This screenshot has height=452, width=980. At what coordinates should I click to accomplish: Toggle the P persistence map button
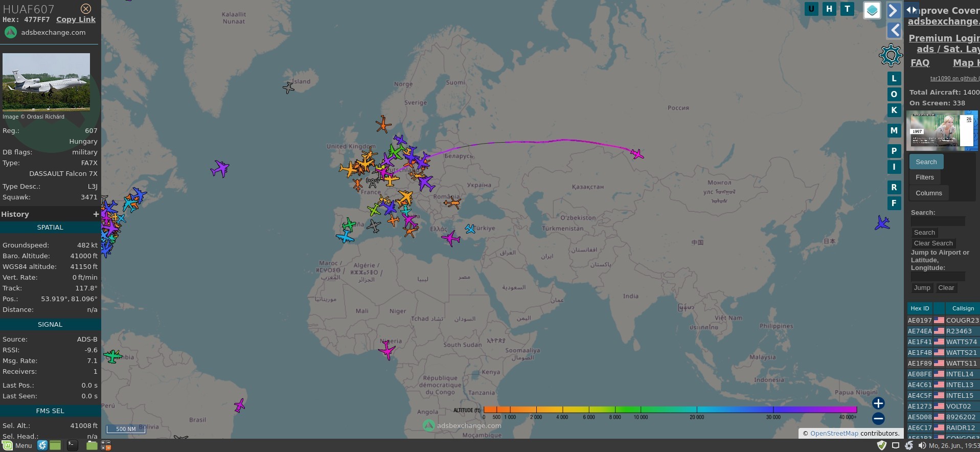pos(894,151)
